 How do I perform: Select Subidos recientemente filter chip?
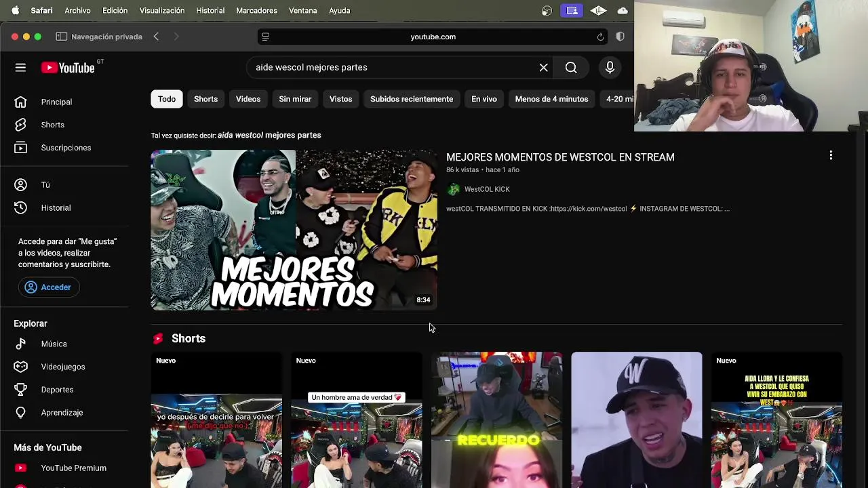(412, 99)
